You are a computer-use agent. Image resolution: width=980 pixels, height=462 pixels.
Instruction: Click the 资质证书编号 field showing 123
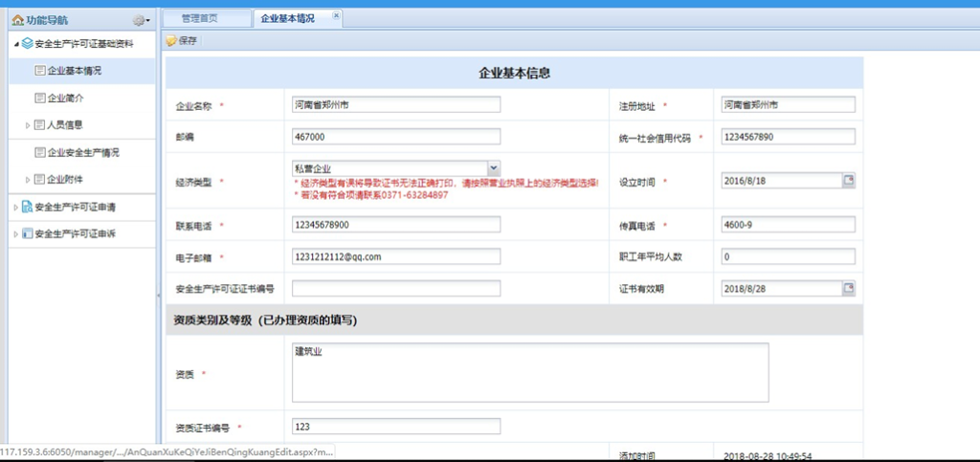pos(396,427)
